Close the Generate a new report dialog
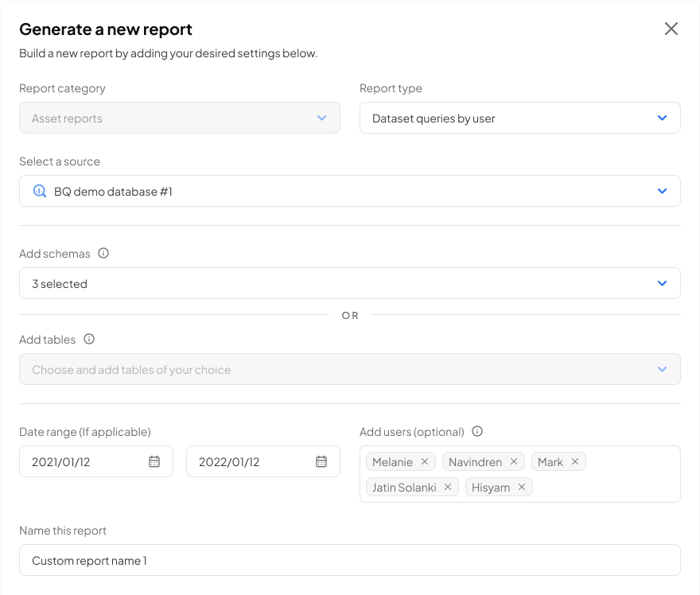 pos(671,29)
